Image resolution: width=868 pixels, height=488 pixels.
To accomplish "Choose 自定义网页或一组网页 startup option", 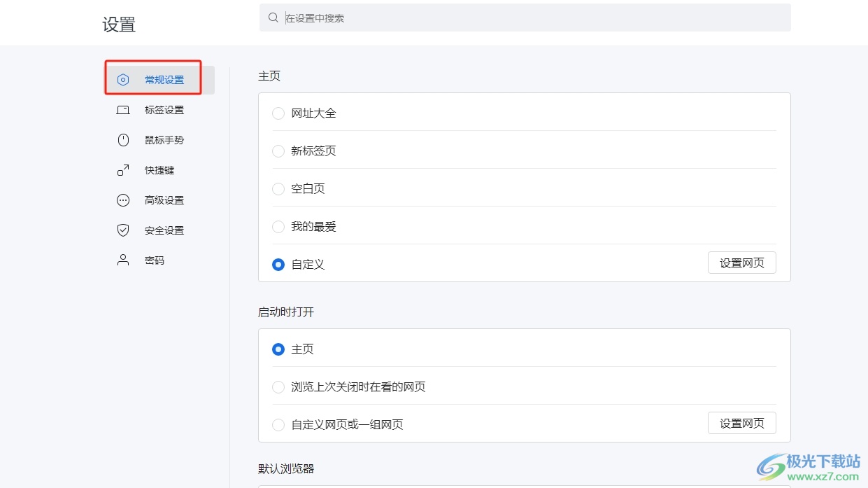I will (x=278, y=425).
